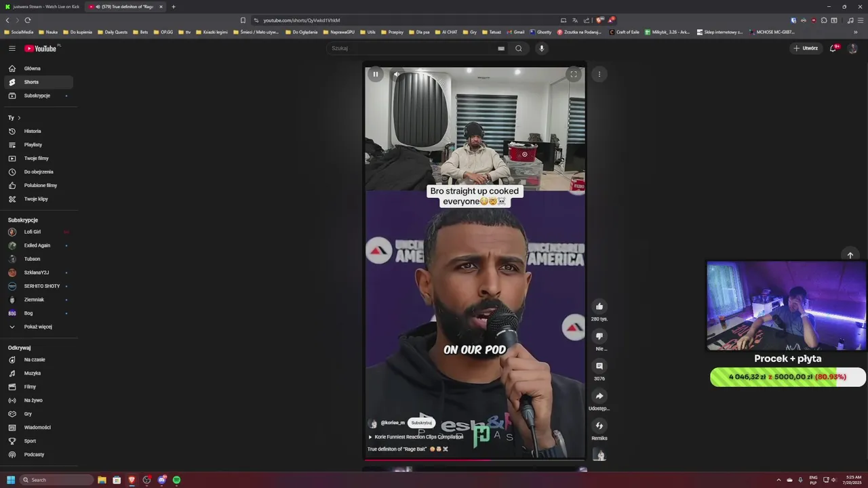Viewport: 868px width, 488px height.
Task: Open Na żywo live page
Action: [39, 401]
